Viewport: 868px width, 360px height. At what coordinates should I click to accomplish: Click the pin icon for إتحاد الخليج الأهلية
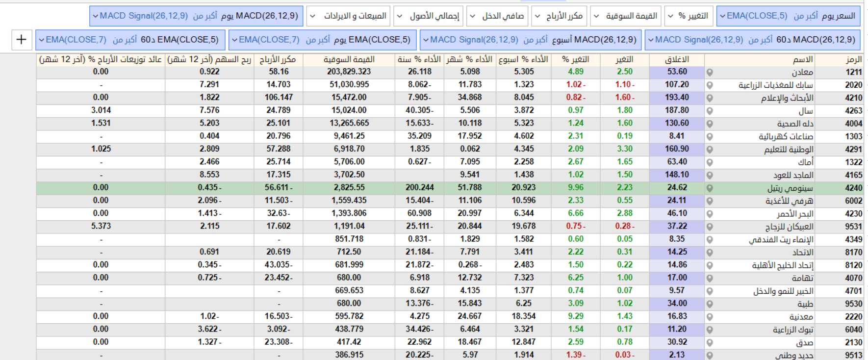click(x=710, y=265)
